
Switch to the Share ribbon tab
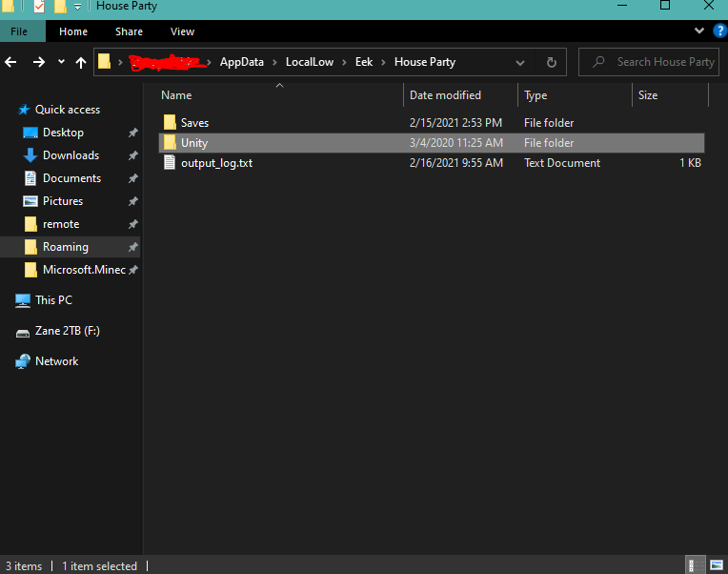(x=129, y=31)
